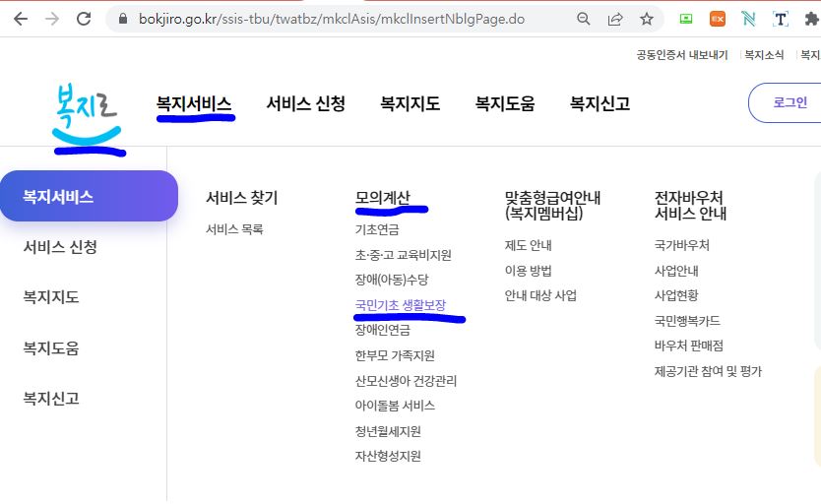Open 사업현황 link

point(676,295)
